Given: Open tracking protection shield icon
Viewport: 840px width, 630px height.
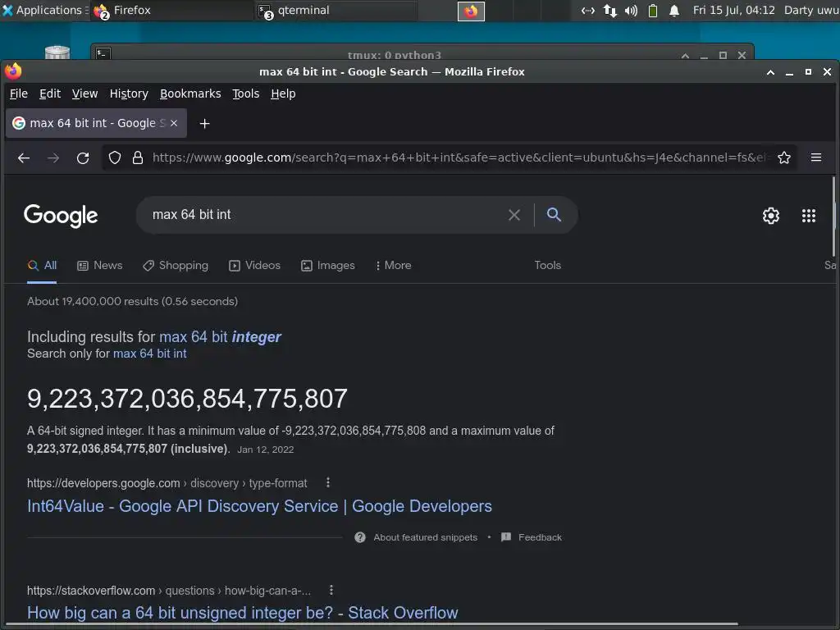Looking at the screenshot, I should click(x=115, y=157).
